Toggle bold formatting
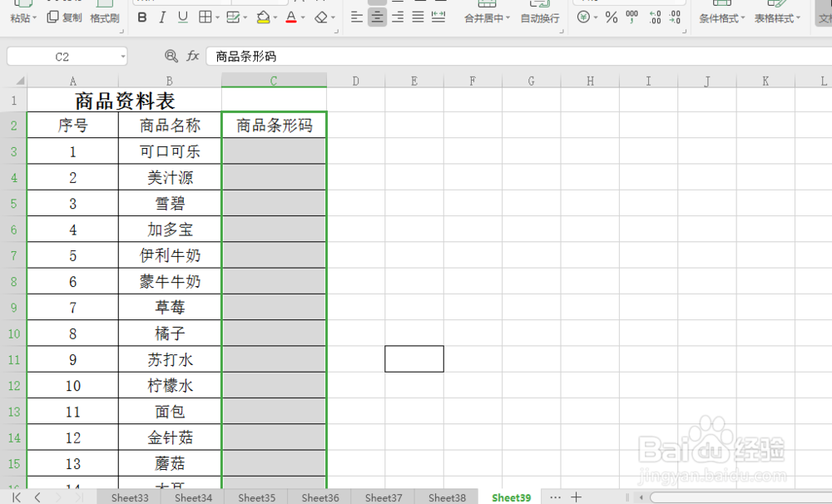The height and width of the screenshot is (504, 832). point(143,17)
